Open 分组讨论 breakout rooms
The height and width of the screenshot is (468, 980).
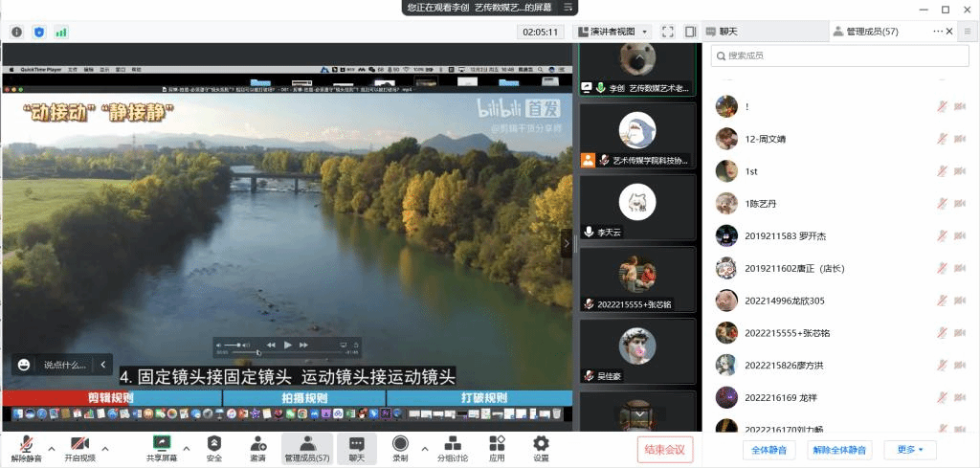click(454, 443)
